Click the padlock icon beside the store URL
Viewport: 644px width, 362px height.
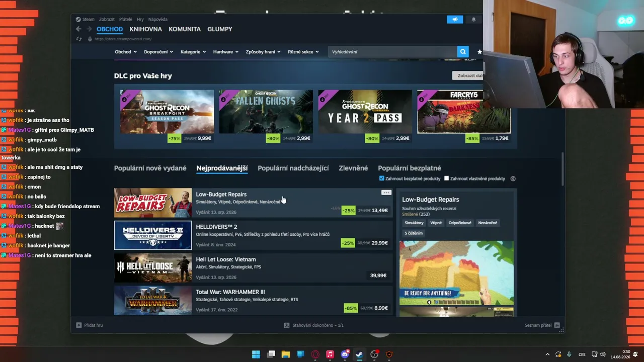pyautogui.click(x=90, y=39)
